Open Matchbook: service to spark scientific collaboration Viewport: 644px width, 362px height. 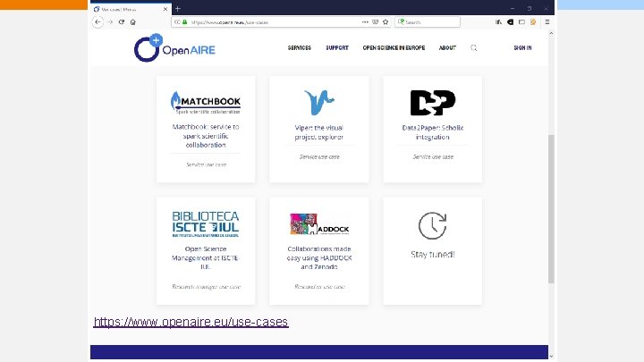point(206,136)
